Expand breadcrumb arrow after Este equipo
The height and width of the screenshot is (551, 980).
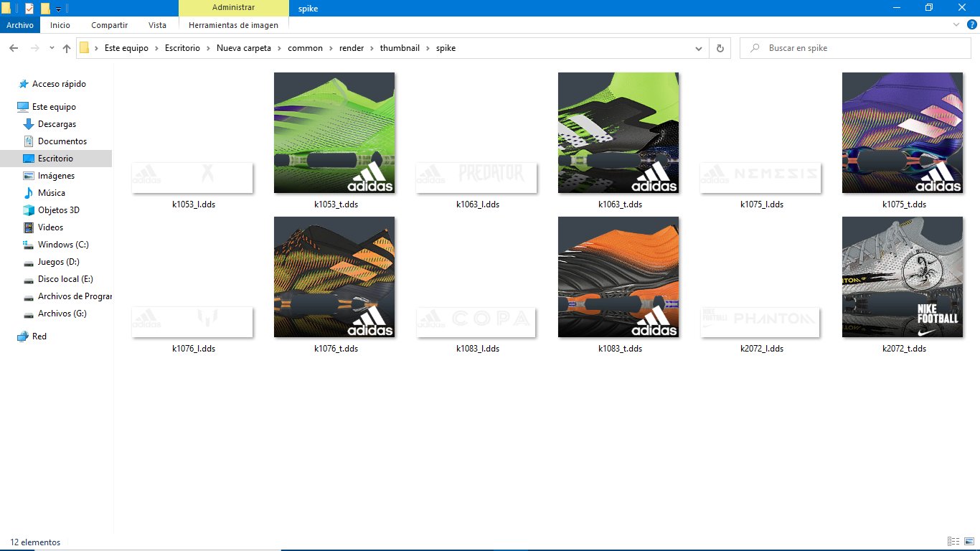pyautogui.click(x=156, y=48)
